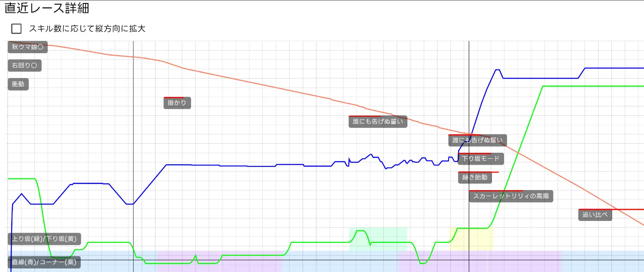
Task: Enable the スキル数に応じて縦方向に拡大 checkbox
Action: tap(16, 29)
